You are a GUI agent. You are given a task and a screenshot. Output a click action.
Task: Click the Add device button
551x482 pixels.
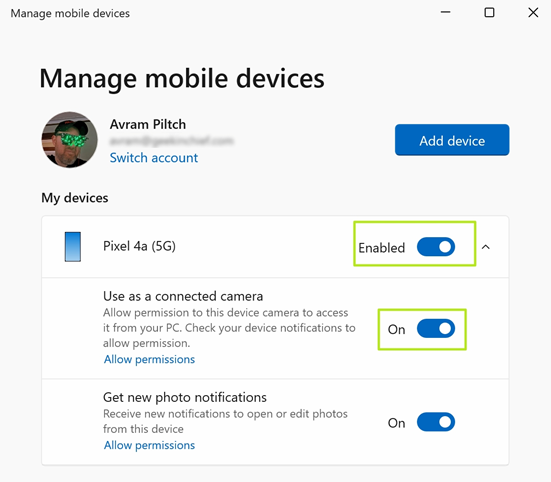[x=452, y=140]
